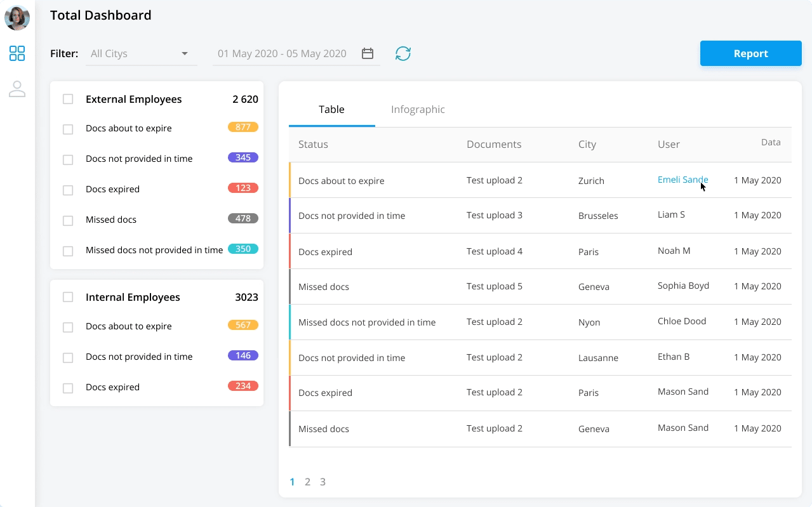
Task: Sort by the Status column header
Action: [x=313, y=145]
